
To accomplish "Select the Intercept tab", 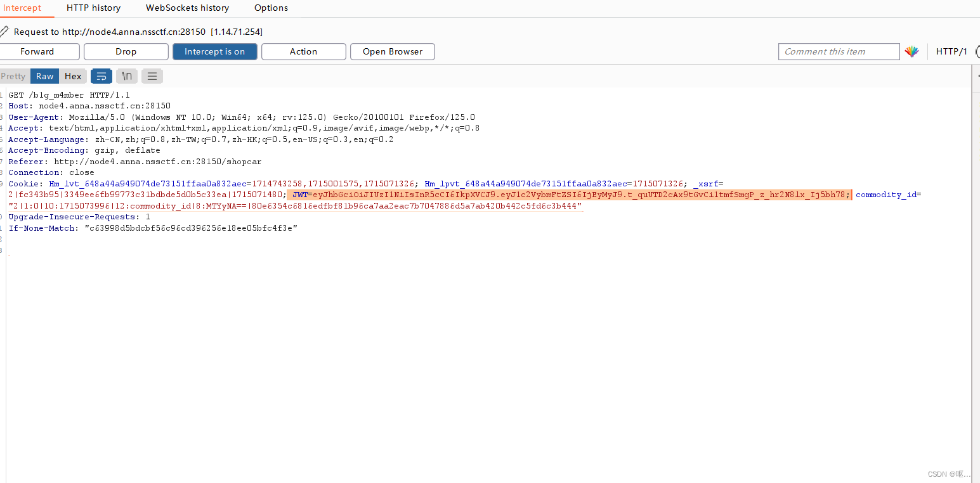I will click(22, 8).
